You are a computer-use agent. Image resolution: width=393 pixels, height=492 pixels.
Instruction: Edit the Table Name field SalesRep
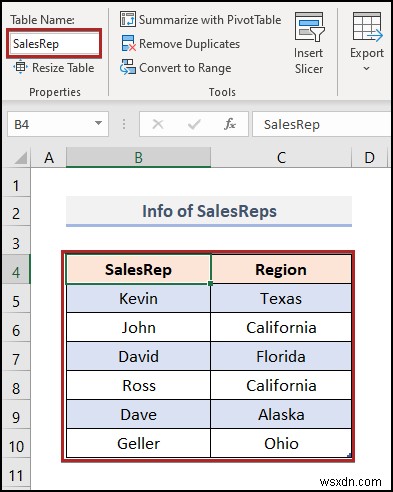(x=54, y=44)
